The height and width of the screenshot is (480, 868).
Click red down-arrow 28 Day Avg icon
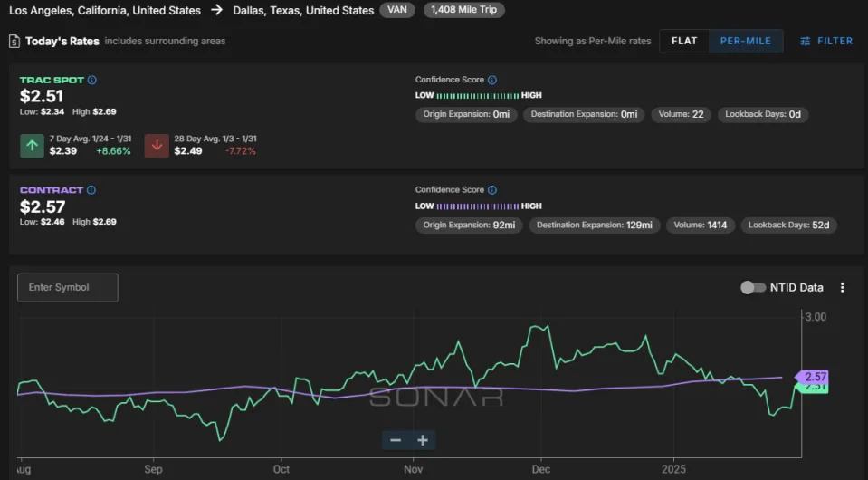(x=157, y=146)
